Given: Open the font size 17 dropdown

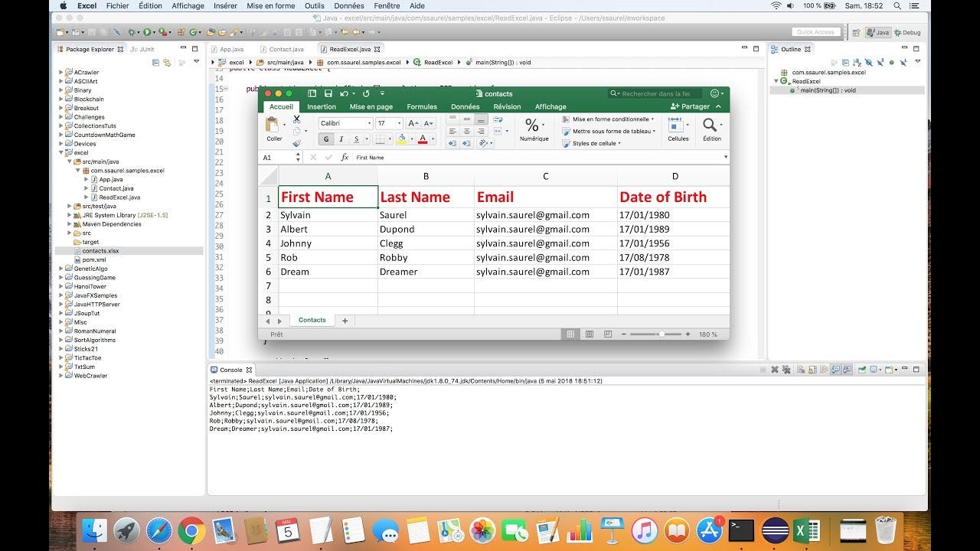Looking at the screenshot, I should (x=399, y=123).
